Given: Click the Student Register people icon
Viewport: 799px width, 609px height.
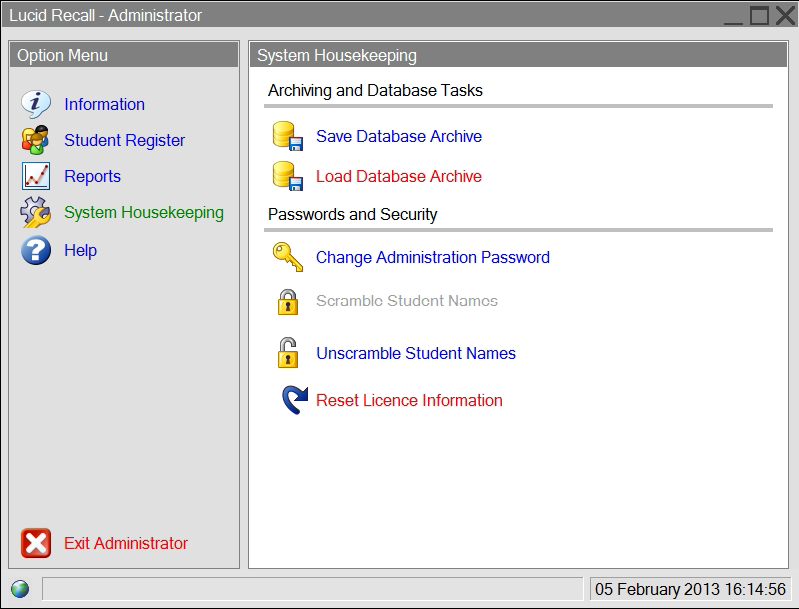Looking at the screenshot, I should tap(35, 140).
